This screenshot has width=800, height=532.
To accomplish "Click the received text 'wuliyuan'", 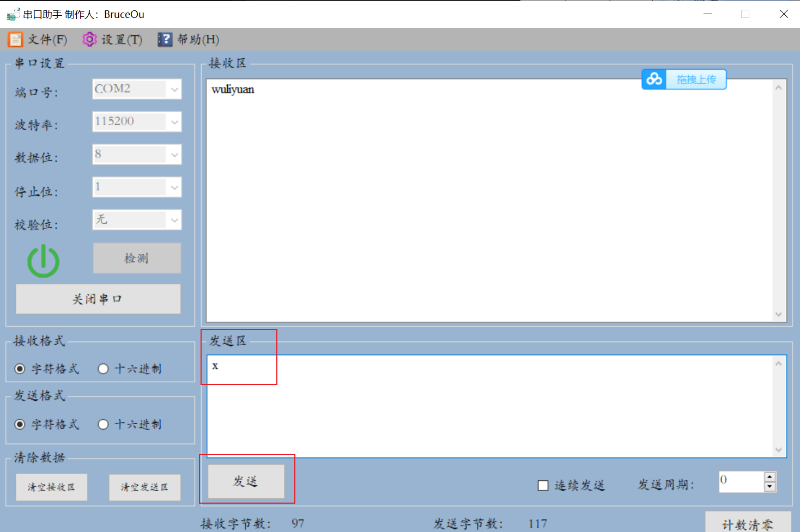I will click(x=233, y=89).
